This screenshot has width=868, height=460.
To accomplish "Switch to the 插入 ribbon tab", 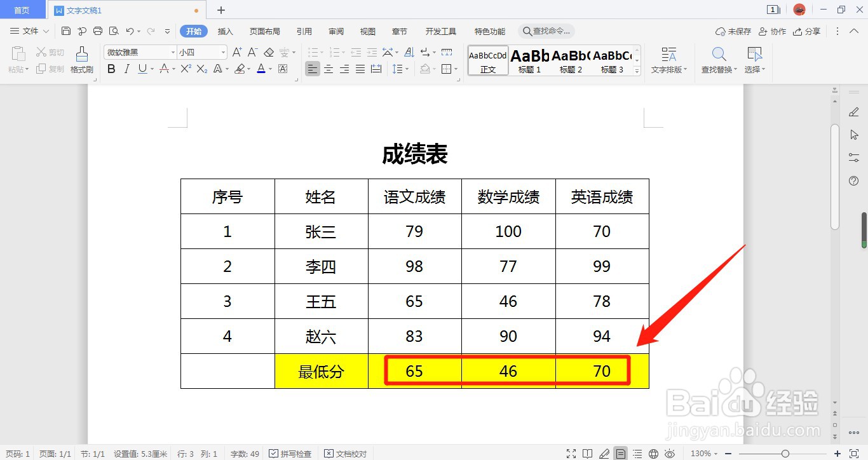I will coord(225,30).
